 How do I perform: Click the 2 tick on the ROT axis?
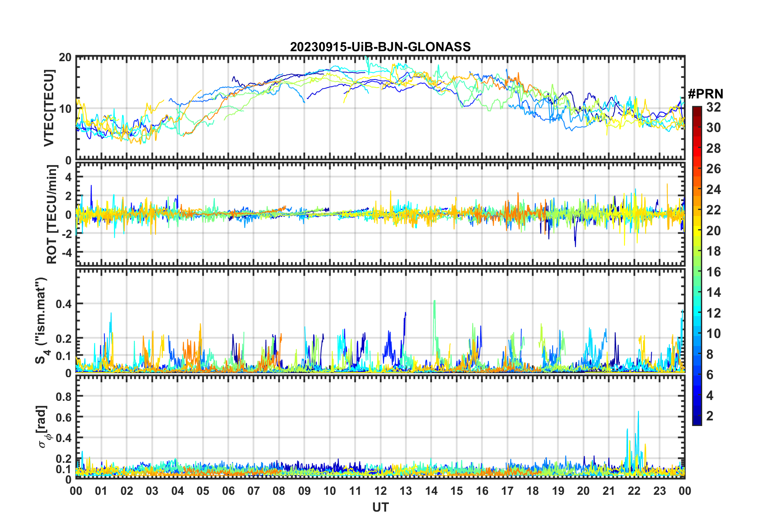[x=68, y=196]
